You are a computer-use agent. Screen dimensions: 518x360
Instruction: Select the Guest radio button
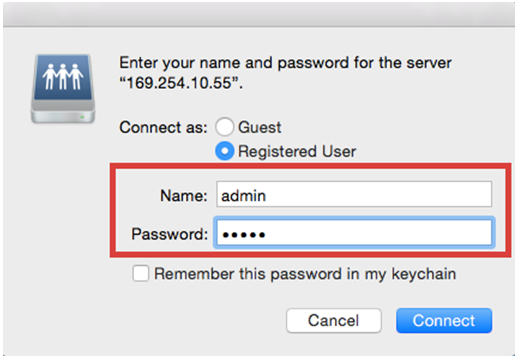[x=224, y=127]
